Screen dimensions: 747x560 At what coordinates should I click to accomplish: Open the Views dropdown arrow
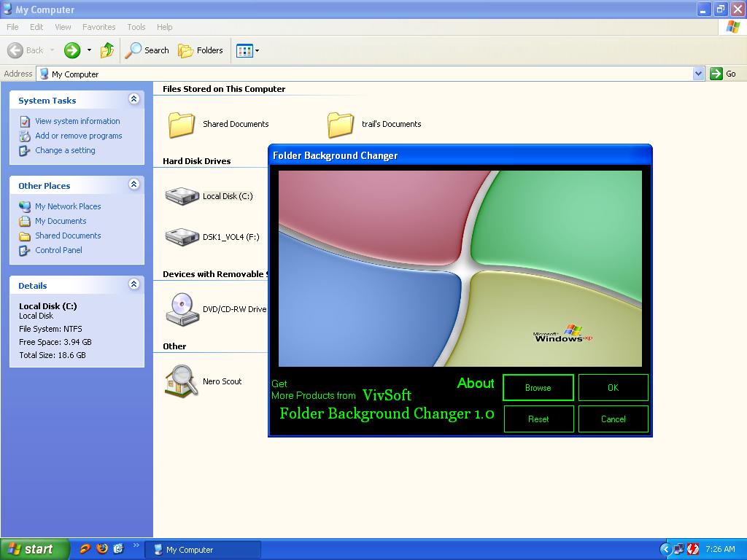(258, 50)
